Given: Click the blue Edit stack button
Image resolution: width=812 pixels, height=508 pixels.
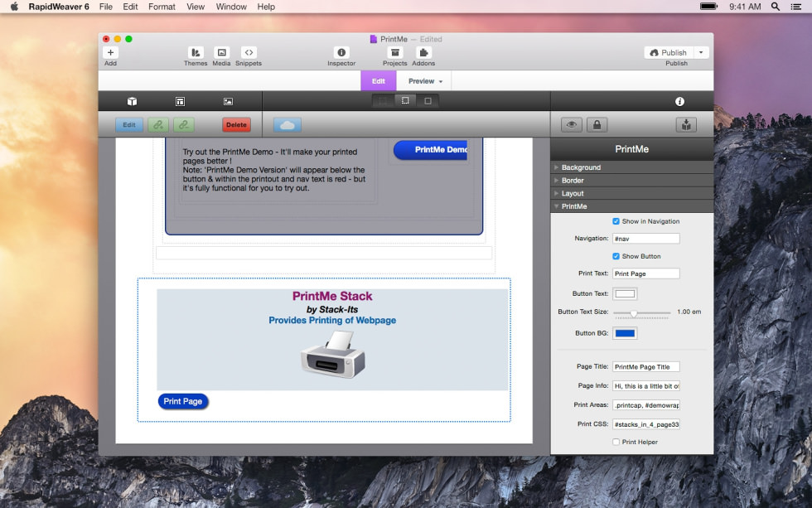Looking at the screenshot, I should tap(129, 125).
